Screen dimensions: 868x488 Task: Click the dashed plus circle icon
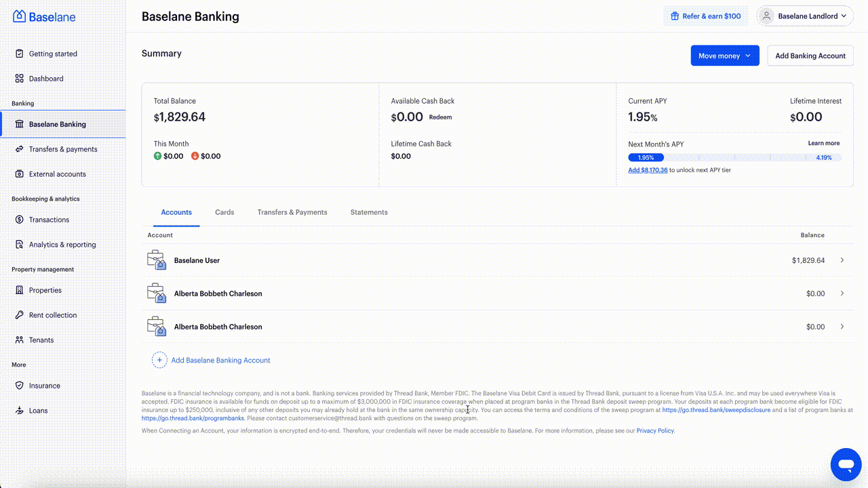point(159,360)
